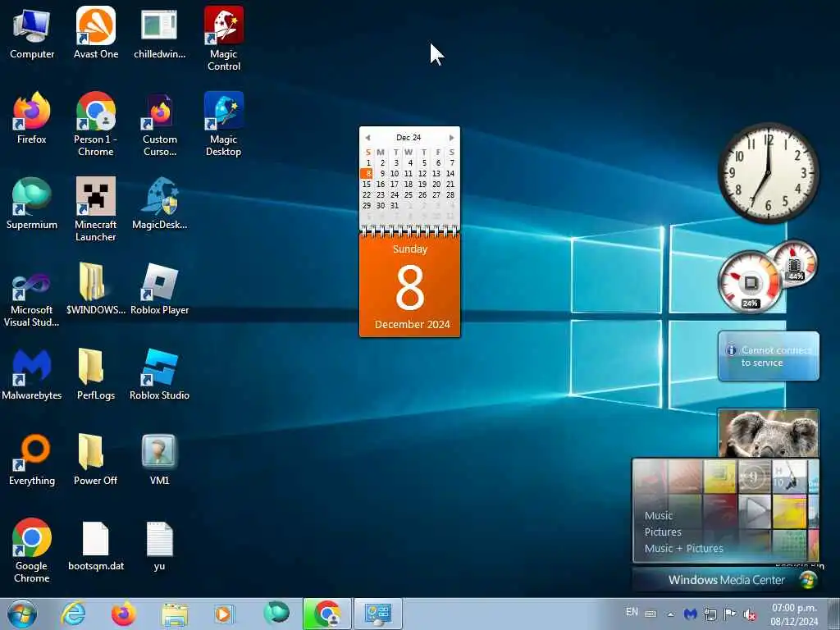Open Magic Control shortcut
Screen dimensions: 840x630
(x=224, y=39)
